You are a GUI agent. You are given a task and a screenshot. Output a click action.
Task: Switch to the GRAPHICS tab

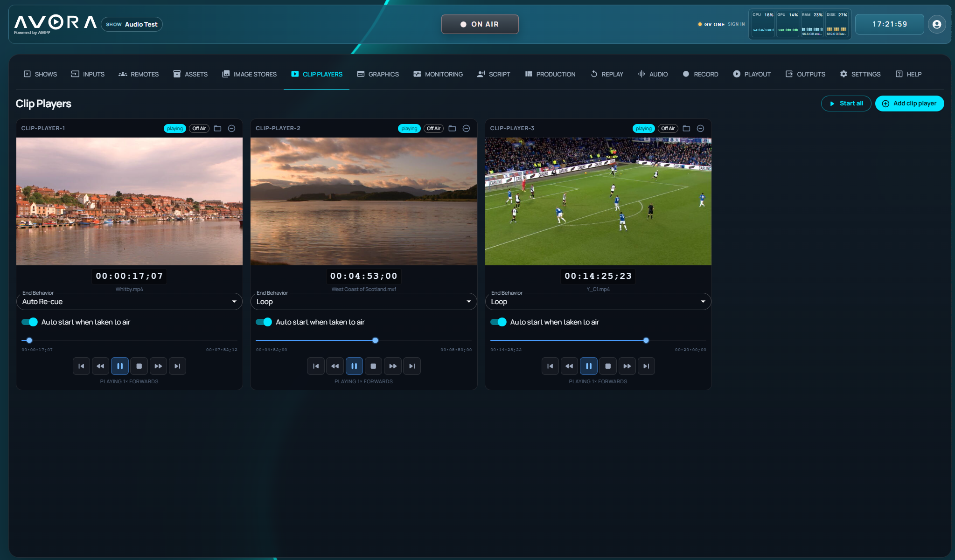click(378, 74)
